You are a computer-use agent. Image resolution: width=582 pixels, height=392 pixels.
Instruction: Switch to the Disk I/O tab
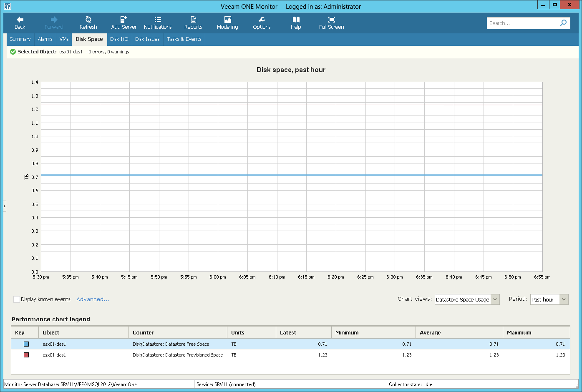click(119, 39)
